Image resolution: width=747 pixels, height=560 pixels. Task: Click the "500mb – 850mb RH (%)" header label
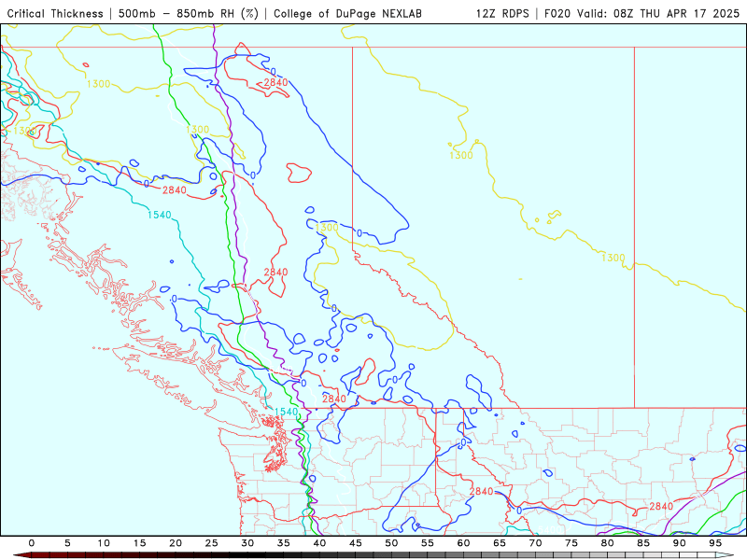click(x=189, y=14)
